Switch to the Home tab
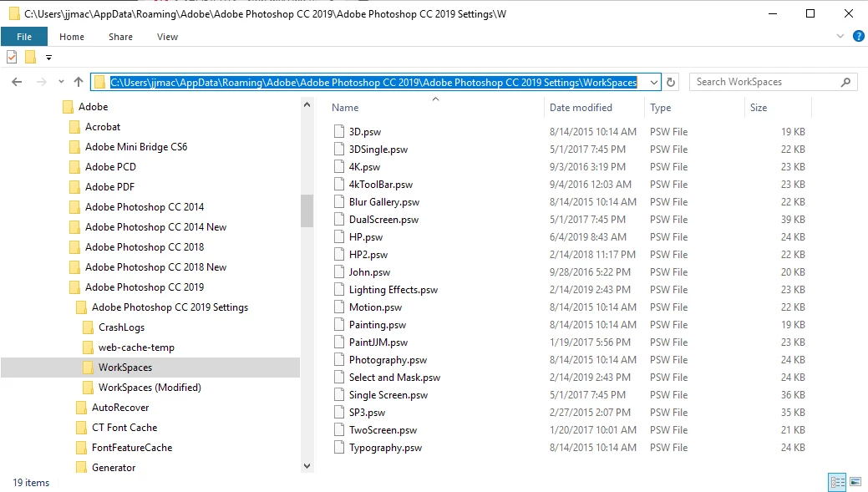The height and width of the screenshot is (492, 868). click(x=72, y=37)
